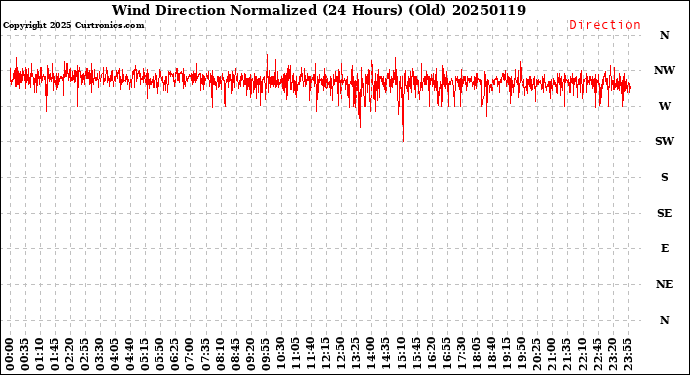
Task: Click the 01:10 time label
Action: coord(40,354)
